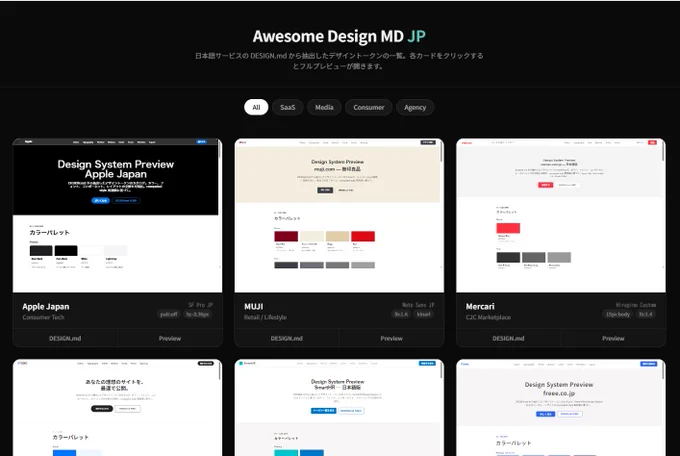Open the MUJI preview thumbnail

pyautogui.click(x=339, y=215)
